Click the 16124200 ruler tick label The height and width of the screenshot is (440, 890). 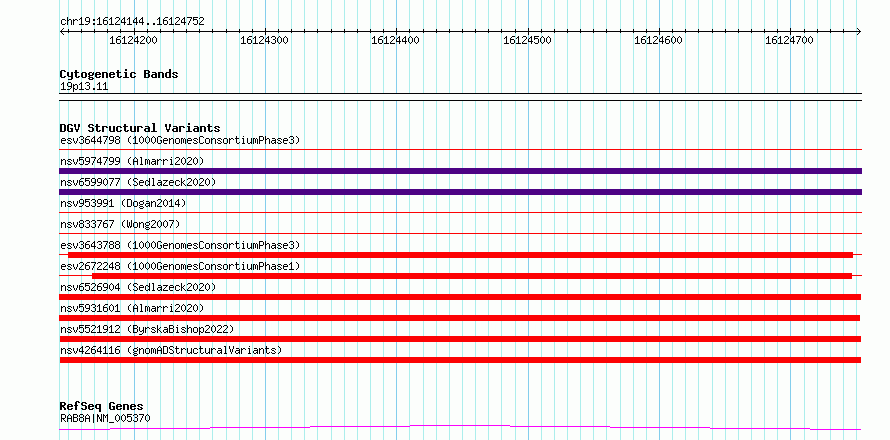click(x=133, y=41)
